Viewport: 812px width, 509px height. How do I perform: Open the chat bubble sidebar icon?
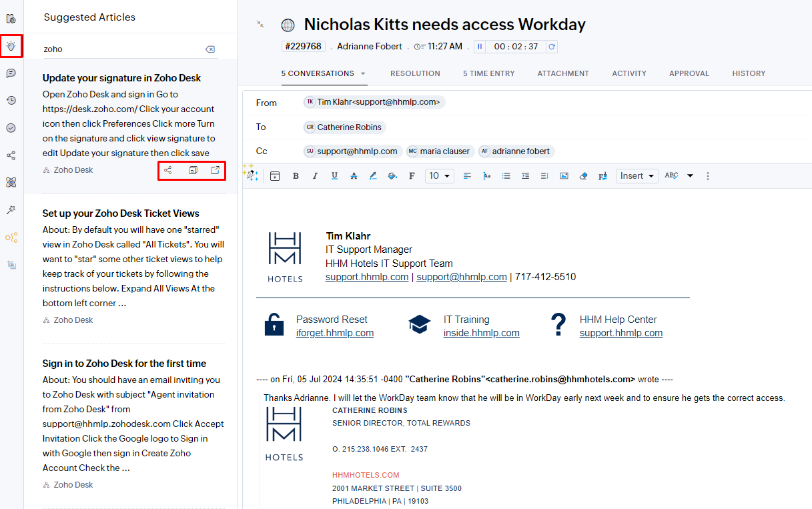click(x=11, y=73)
